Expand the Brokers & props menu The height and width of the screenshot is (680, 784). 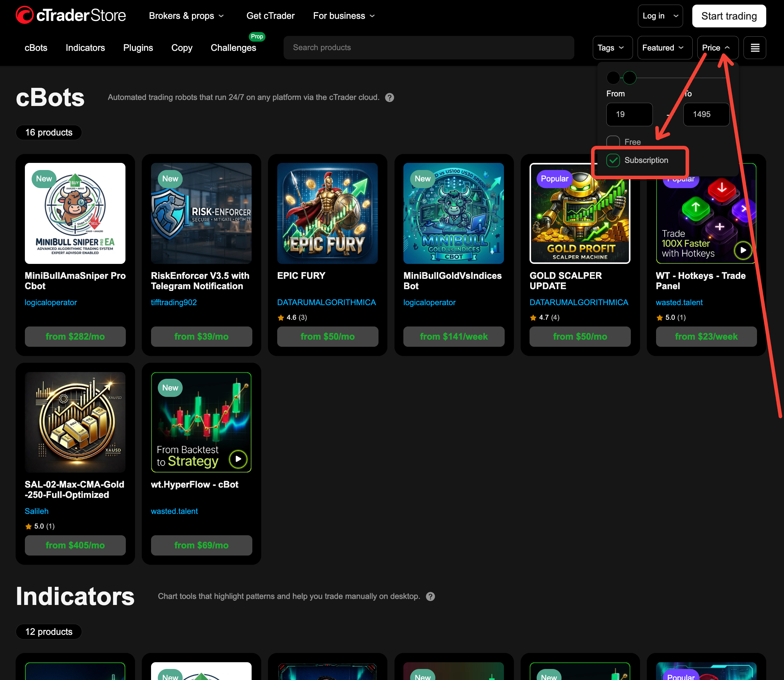pos(186,16)
